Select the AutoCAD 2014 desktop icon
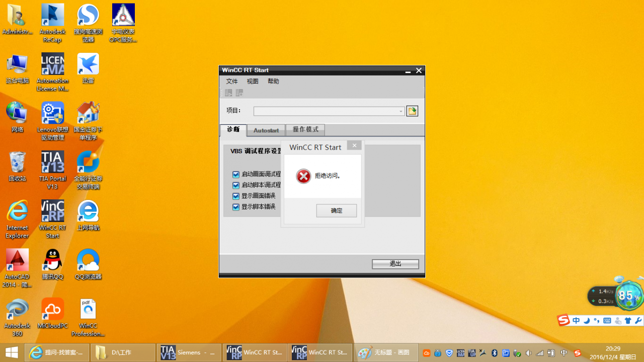Screen dimensions: 644x362 coord(17,267)
